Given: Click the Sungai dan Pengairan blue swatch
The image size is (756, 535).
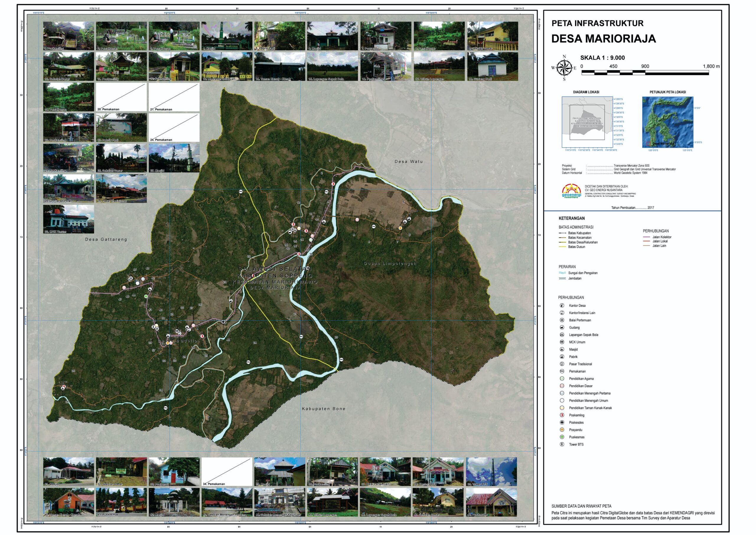Looking at the screenshot, I should (x=562, y=273).
